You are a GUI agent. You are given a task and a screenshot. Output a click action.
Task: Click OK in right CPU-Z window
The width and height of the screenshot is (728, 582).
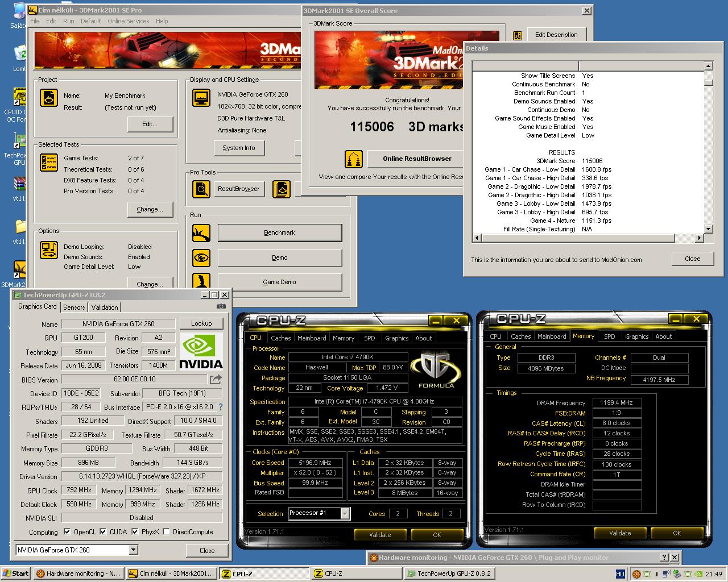pyautogui.click(x=677, y=533)
